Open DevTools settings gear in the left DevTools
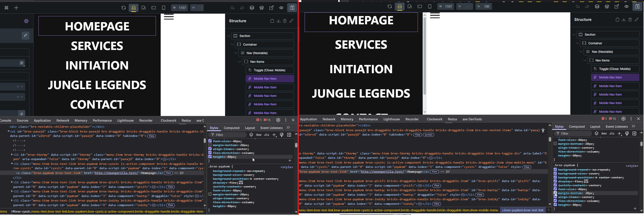Screen dimensions: 644x215 point(278,120)
